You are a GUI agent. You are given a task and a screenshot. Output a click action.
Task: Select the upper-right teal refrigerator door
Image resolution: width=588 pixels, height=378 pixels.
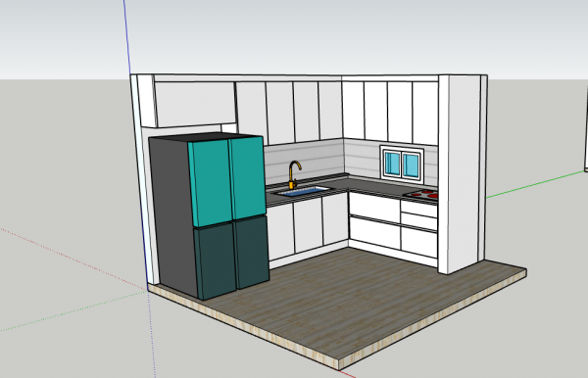(247, 178)
